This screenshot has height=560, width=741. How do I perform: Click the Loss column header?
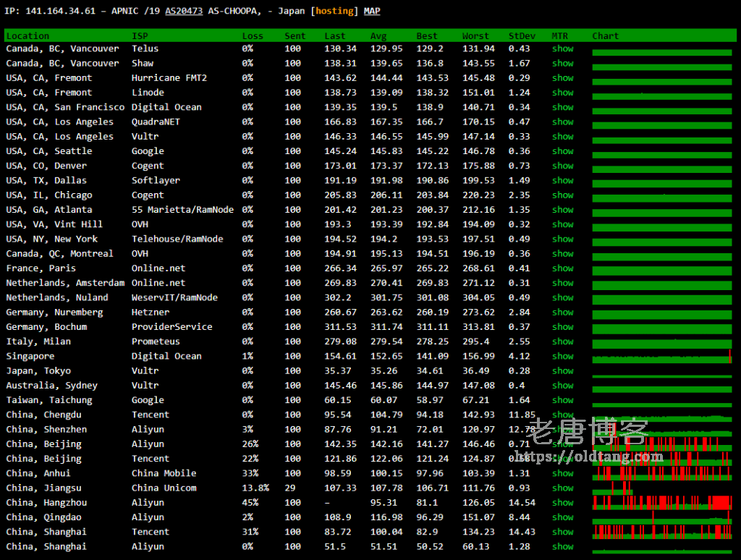pyautogui.click(x=253, y=36)
